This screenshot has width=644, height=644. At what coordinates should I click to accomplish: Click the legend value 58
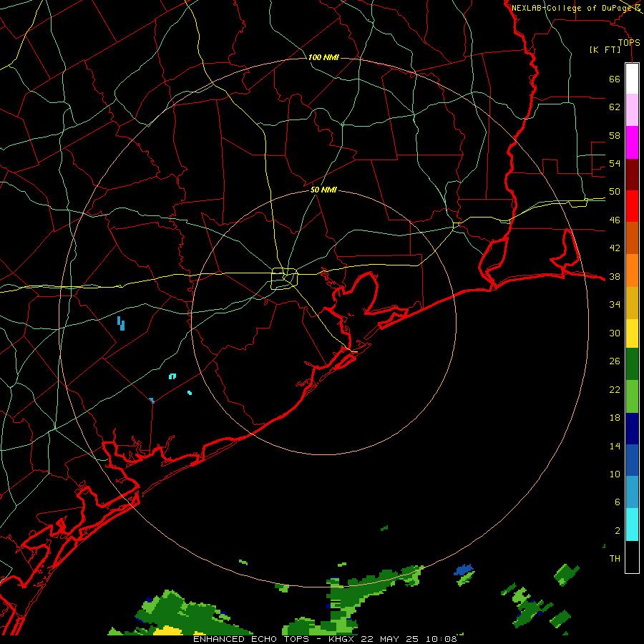[615, 135]
